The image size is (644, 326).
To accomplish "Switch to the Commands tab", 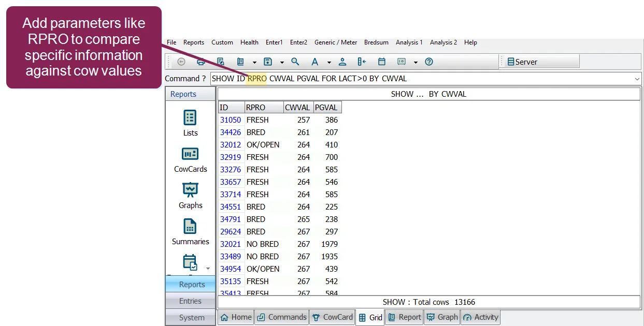I will point(281,317).
